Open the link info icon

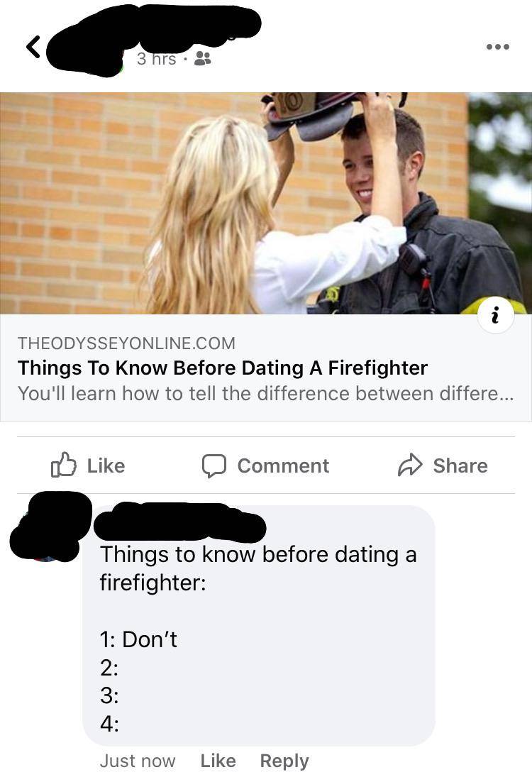tap(495, 315)
